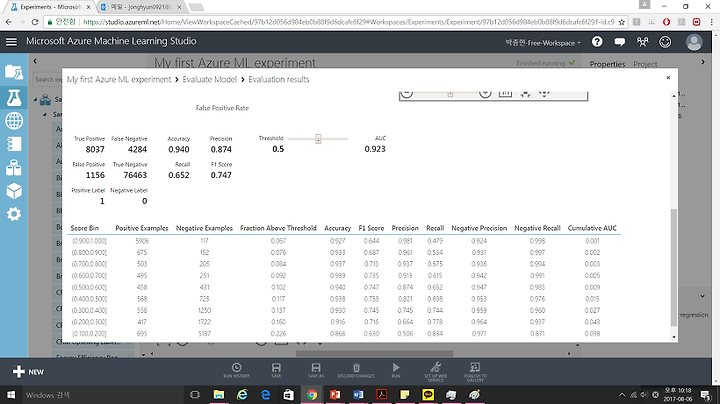Click the zoom in plus on chart toolbar
The image size is (720, 404).
pos(485,94)
